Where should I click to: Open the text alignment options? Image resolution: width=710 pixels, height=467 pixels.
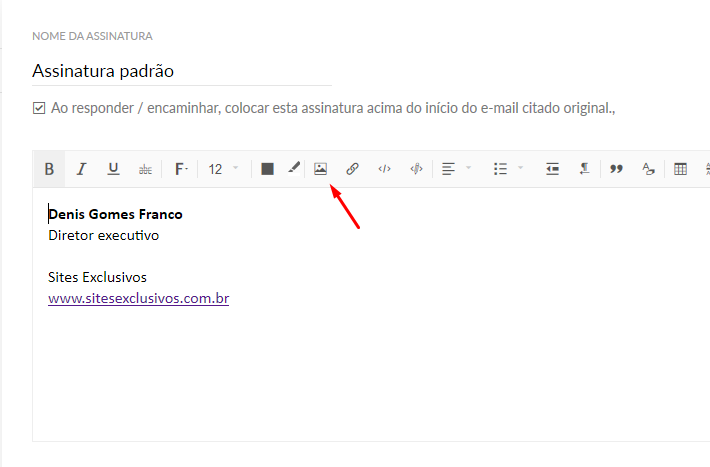coord(456,169)
